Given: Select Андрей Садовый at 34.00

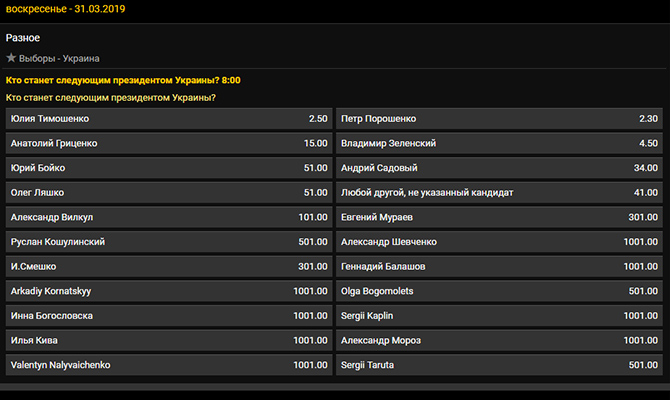Looking at the screenshot, I should tap(499, 168).
